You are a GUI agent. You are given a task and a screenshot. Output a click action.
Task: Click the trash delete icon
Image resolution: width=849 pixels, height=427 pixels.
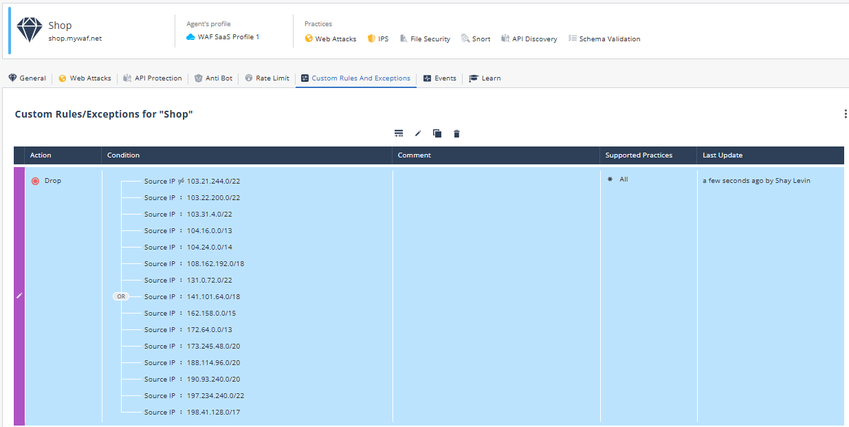point(456,133)
